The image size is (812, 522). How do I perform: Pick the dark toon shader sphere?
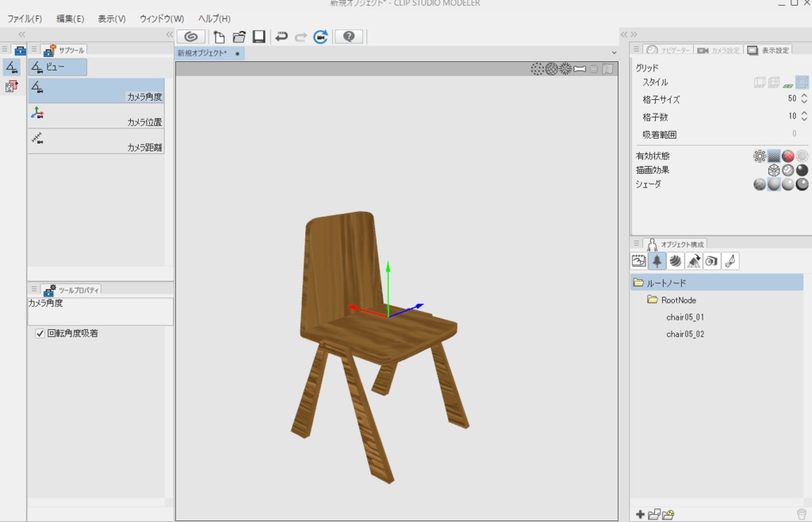(802, 184)
